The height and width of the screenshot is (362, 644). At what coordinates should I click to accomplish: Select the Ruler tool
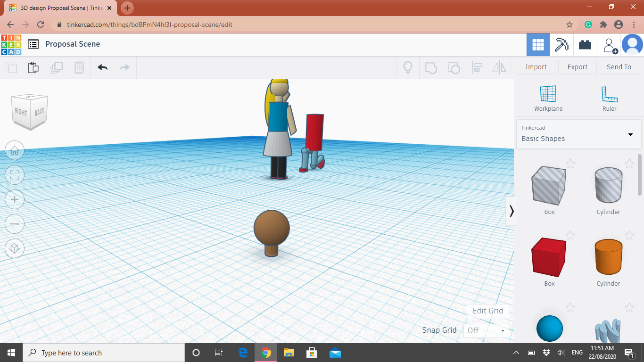pyautogui.click(x=609, y=99)
